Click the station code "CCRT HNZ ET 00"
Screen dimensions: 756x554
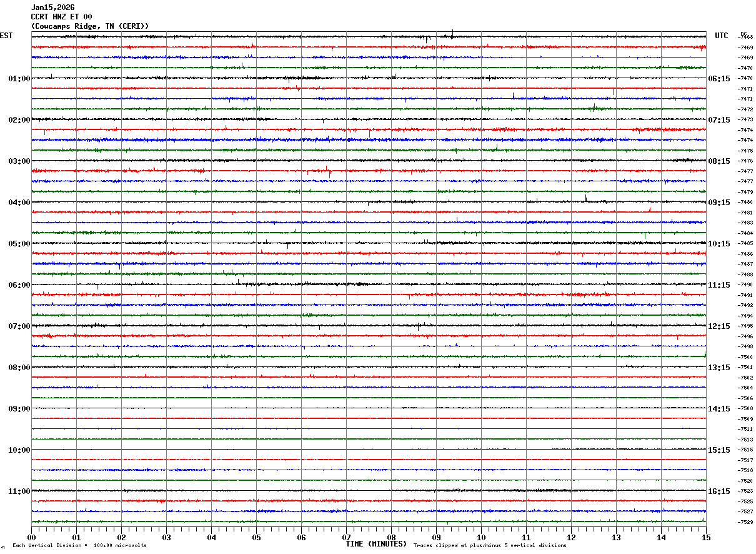[61, 17]
